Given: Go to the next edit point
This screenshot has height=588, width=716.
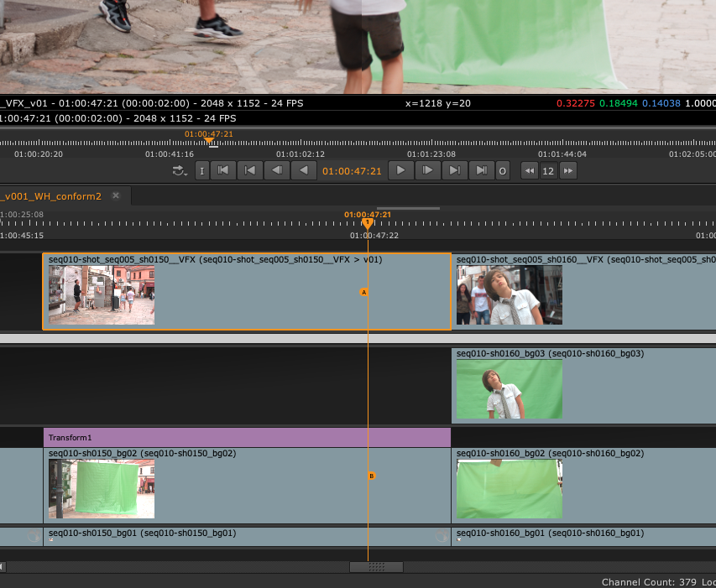Looking at the screenshot, I should 454,170.
